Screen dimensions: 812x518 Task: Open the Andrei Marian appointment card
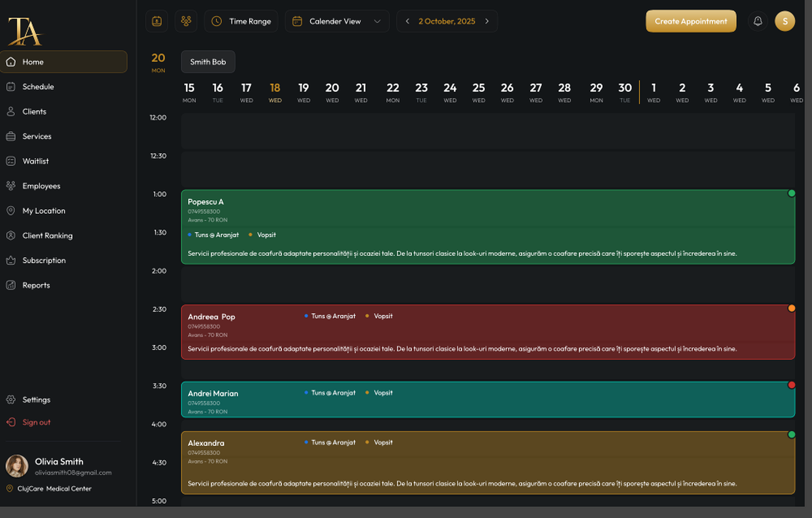(488, 400)
